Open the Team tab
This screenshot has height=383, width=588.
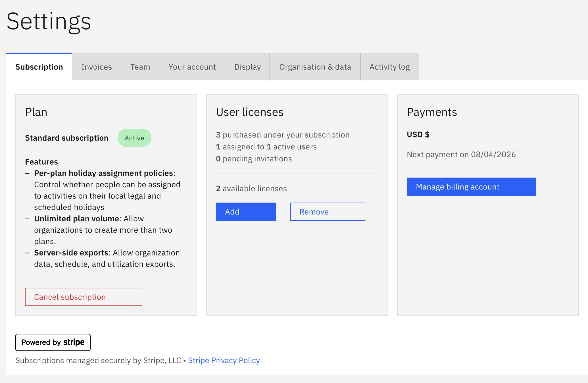[x=140, y=67]
